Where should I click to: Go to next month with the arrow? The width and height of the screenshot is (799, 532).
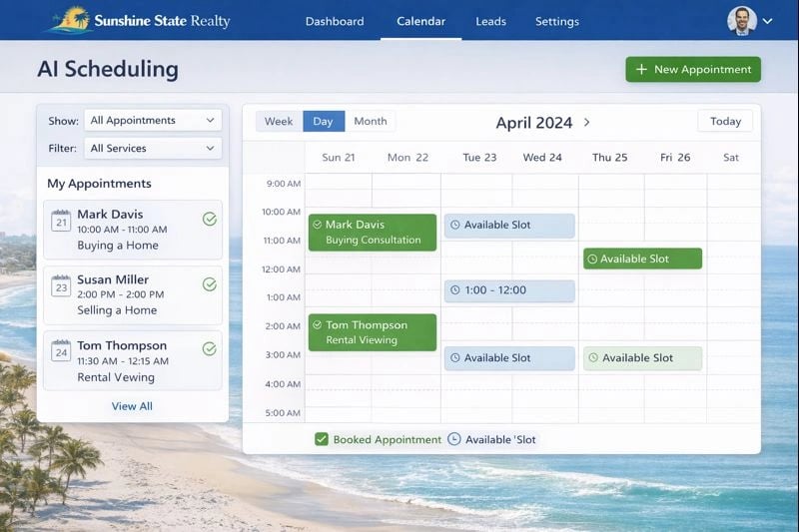[x=586, y=122]
